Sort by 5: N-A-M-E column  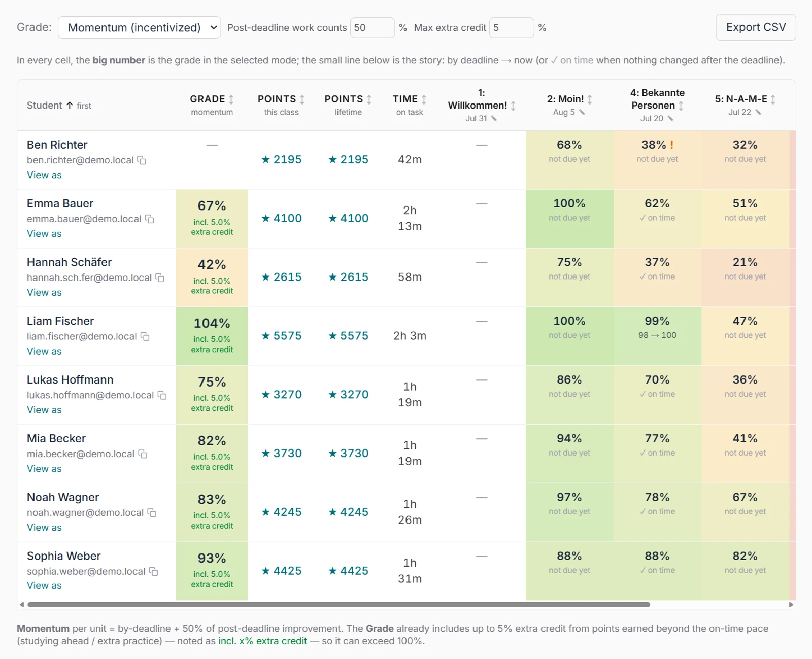coord(773,99)
